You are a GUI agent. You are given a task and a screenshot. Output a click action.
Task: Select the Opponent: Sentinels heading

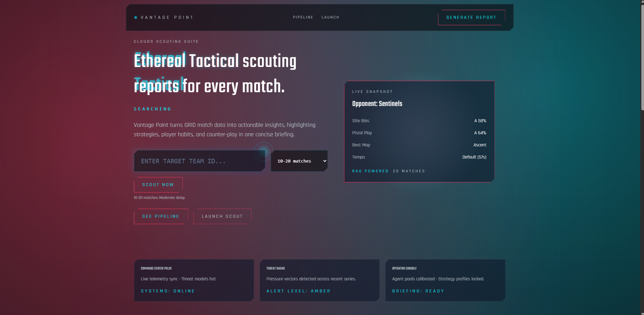[377, 104]
